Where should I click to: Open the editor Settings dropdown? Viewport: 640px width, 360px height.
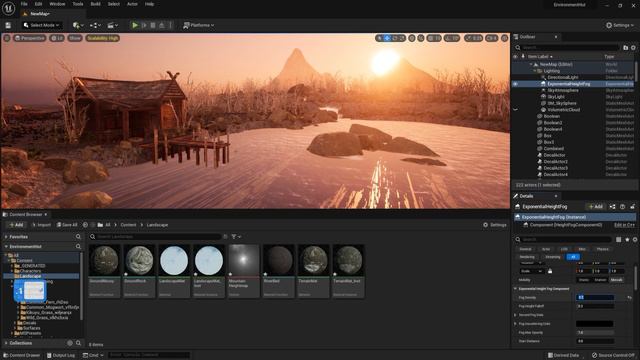620,25
